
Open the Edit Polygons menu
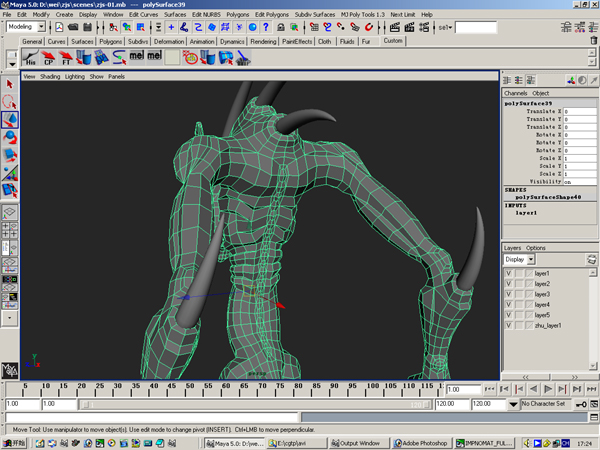click(272, 15)
